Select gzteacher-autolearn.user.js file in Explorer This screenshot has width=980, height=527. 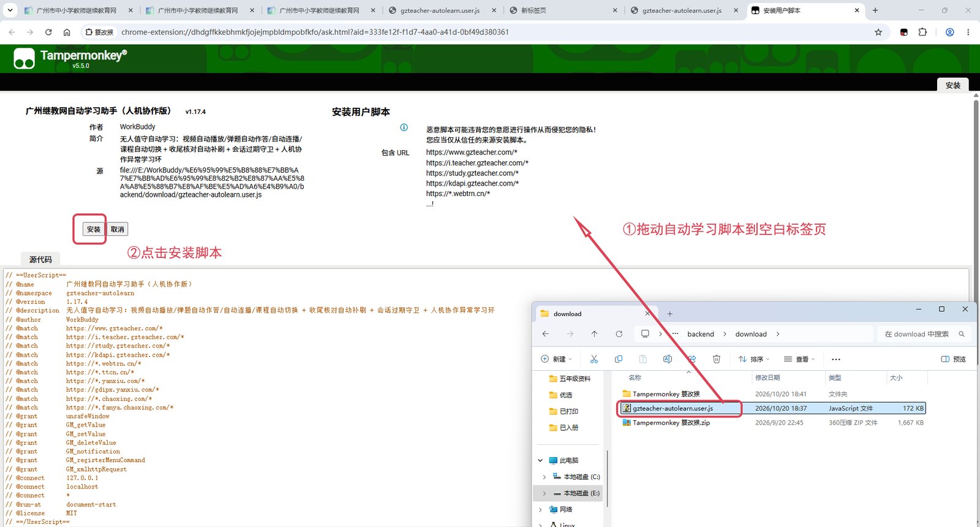pos(772,408)
